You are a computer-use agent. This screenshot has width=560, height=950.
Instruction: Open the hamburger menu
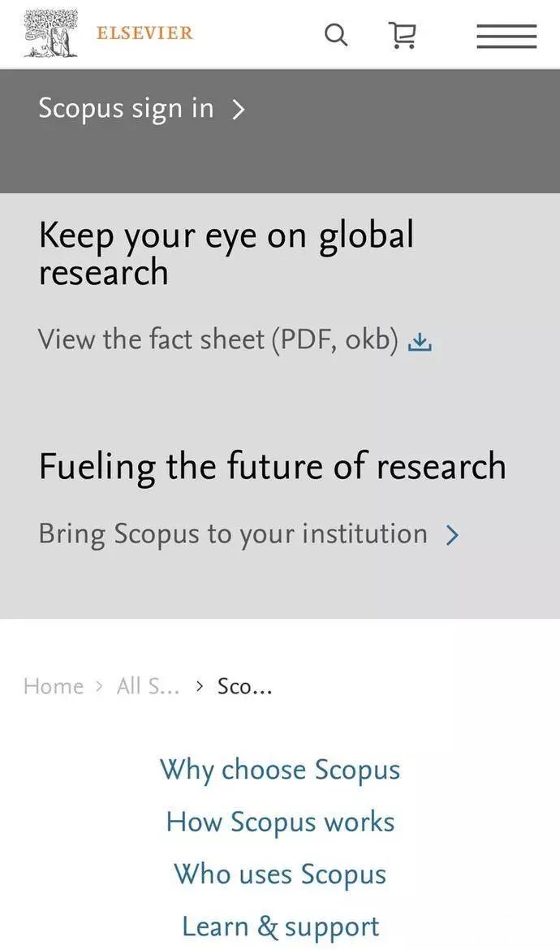click(x=506, y=37)
